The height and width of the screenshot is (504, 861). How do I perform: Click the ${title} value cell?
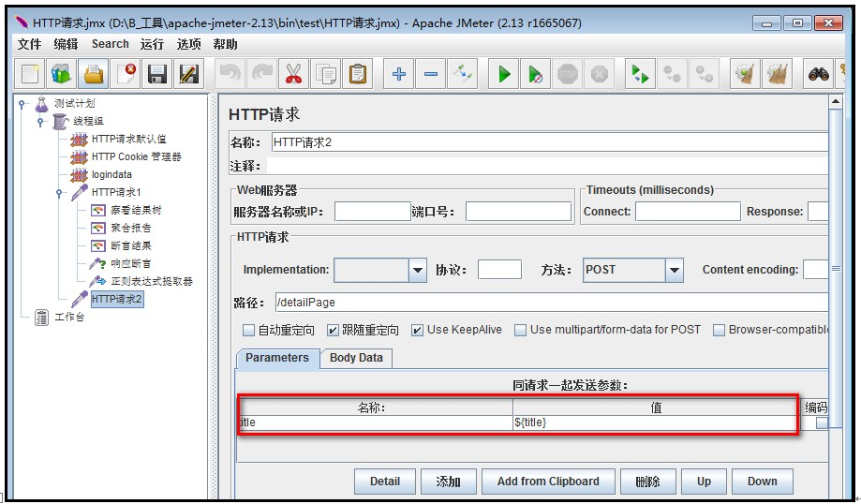coord(654,422)
